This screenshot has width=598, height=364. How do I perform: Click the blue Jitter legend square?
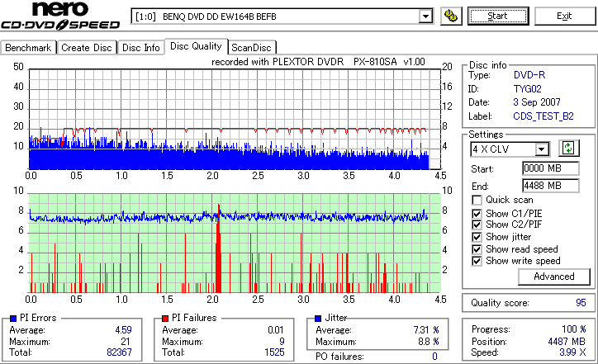[318, 319]
